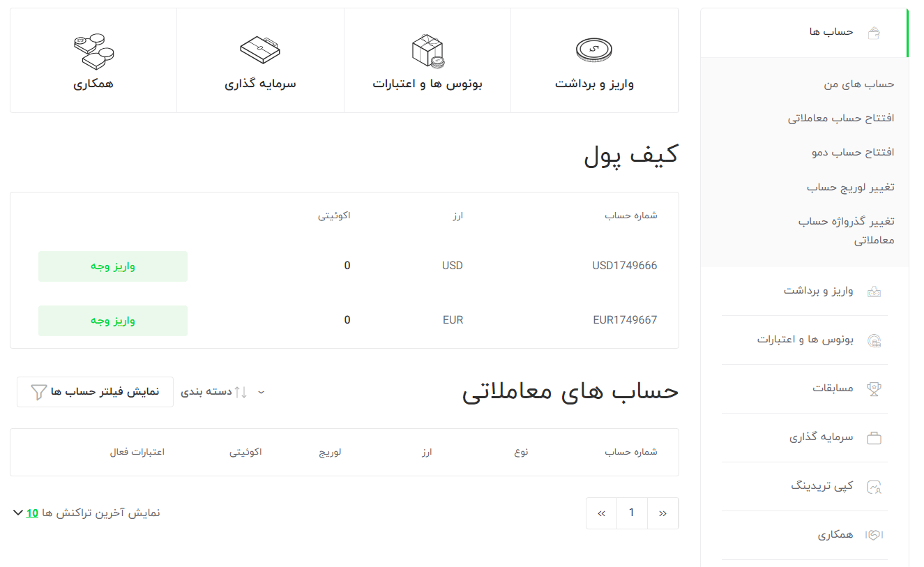Click the کیف پول heading
The height and width of the screenshot is (567, 924).
click(x=631, y=156)
